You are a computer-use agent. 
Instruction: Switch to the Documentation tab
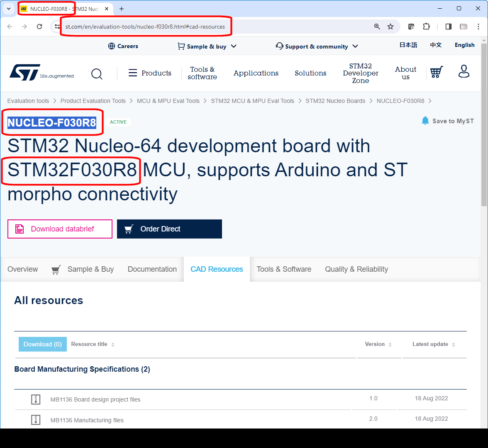pyautogui.click(x=152, y=269)
